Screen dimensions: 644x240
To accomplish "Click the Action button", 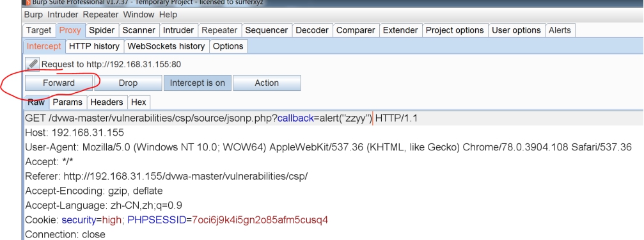I will 267,83.
